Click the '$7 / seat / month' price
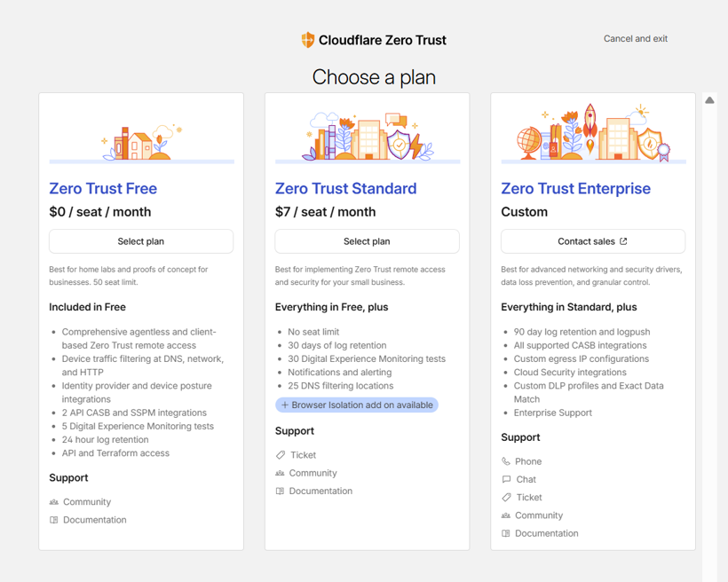 click(326, 212)
